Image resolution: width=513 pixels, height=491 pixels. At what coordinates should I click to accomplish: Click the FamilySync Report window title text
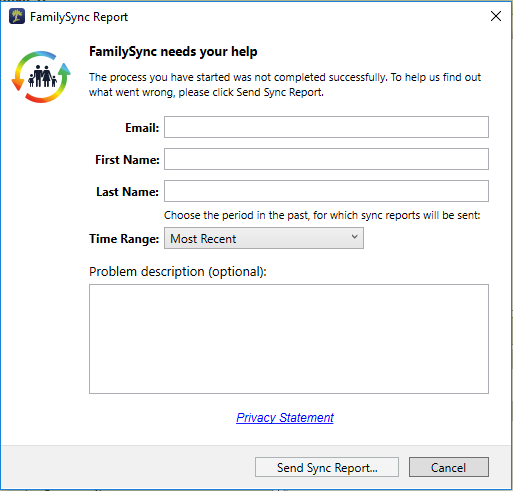pyautogui.click(x=79, y=17)
